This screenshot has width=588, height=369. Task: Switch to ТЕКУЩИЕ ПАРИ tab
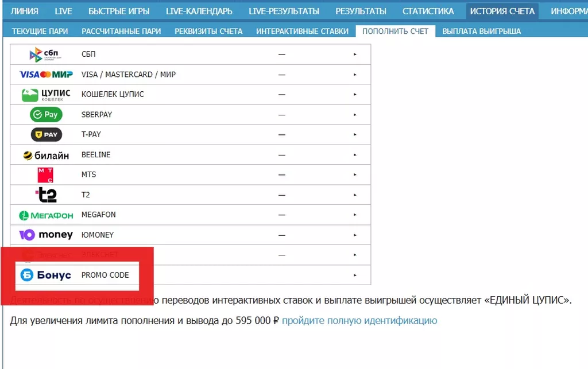coord(40,31)
